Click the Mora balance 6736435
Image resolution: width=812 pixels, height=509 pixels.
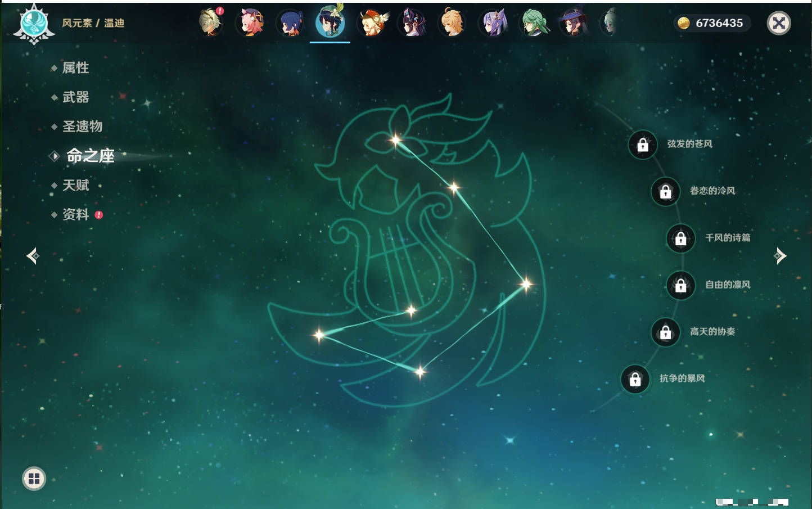click(719, 23)
